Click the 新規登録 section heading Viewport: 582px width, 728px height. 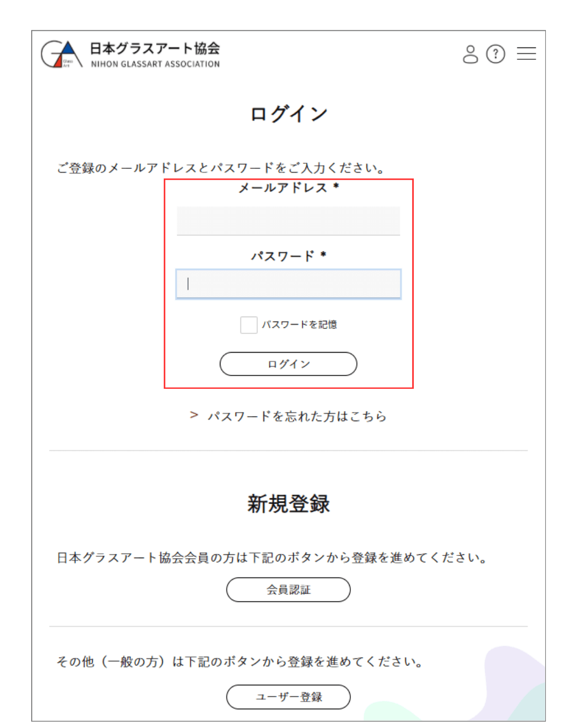coord(289,504)
